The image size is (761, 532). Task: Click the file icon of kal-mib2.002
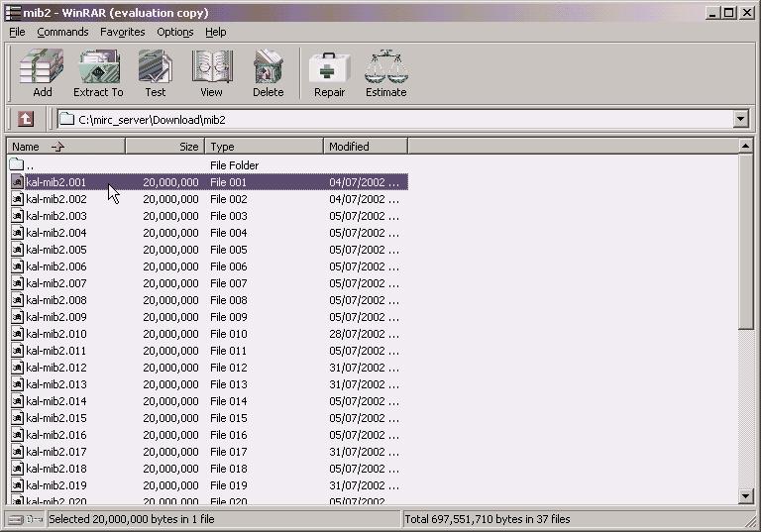[x=18, y=199]
